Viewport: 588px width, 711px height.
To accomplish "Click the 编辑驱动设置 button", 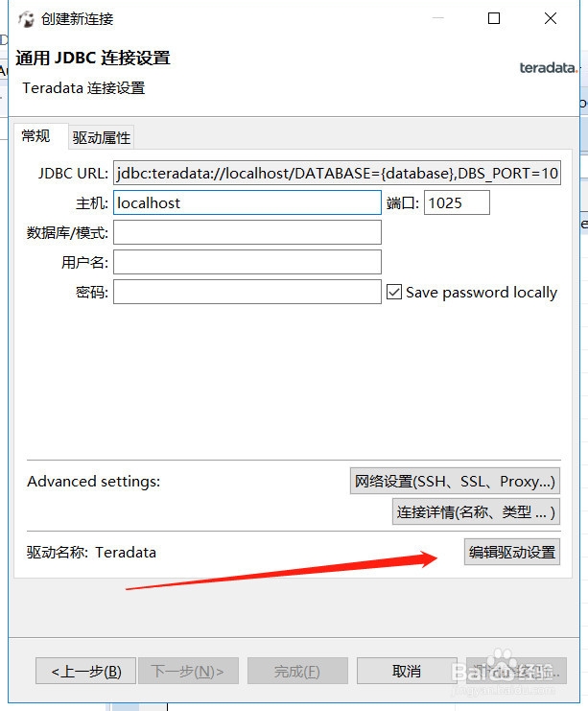I will (x=512, y=552).
